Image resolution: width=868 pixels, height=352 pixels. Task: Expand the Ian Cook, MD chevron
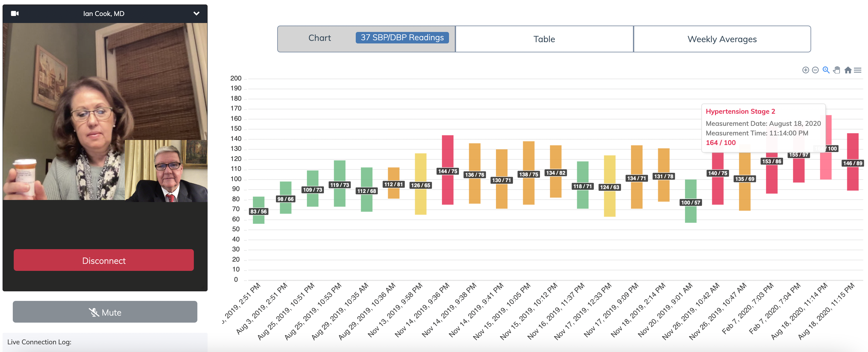coord(196,13)
